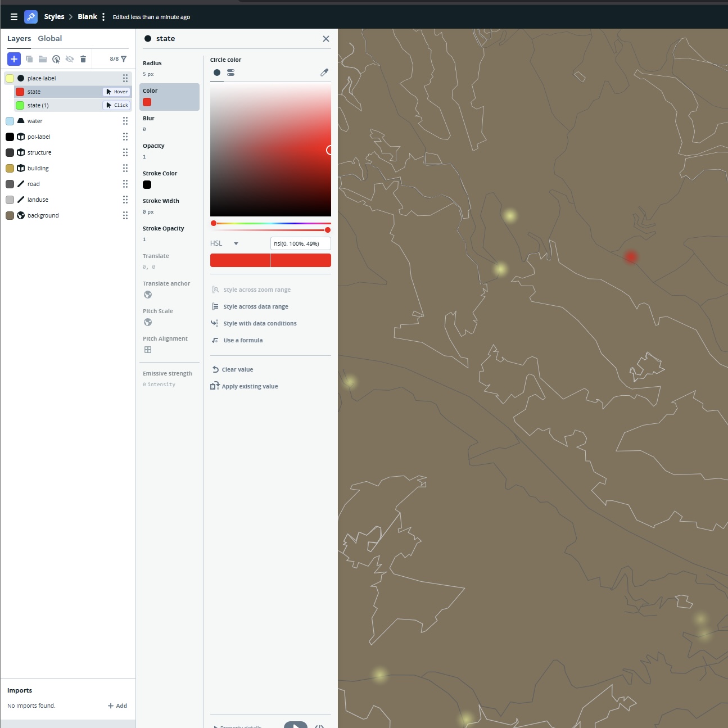
Task: Open Style with data conditions
Action: click(254, 323)
